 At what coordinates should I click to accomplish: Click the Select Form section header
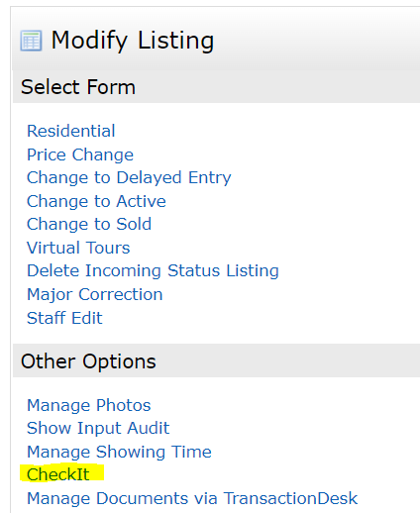click(216, 87)
